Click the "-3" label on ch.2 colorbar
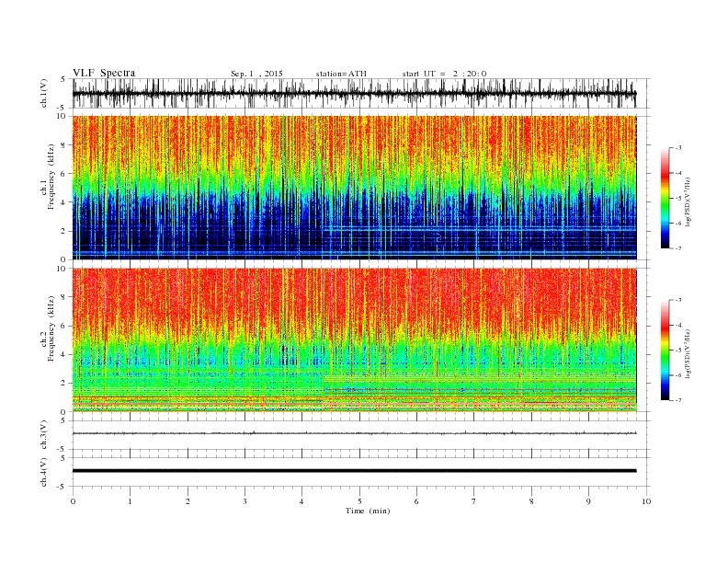 (x=677, y=300)
